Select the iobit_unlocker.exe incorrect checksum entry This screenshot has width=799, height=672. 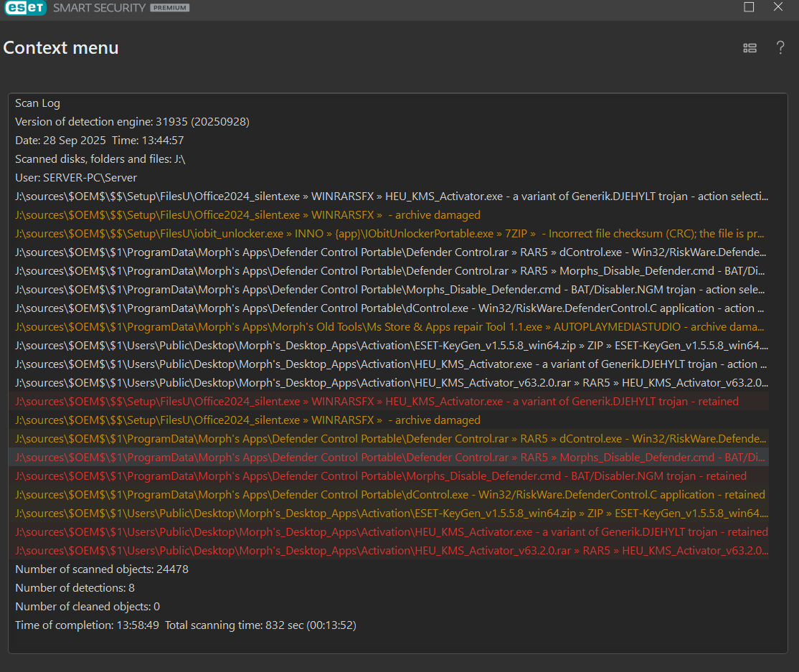tap(391, 234)
